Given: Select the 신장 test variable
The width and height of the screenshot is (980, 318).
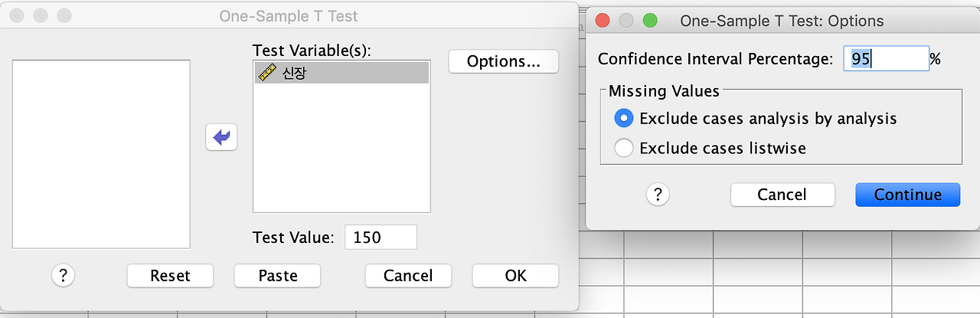Looking at the screenshot, I should pos(341,73).
